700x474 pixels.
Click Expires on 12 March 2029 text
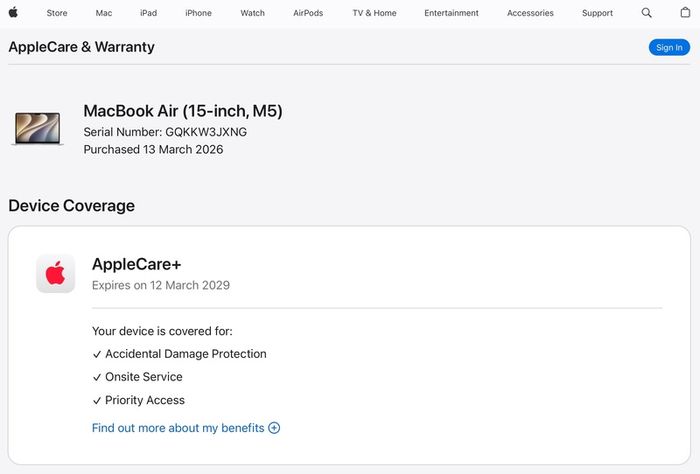point(161,285)
